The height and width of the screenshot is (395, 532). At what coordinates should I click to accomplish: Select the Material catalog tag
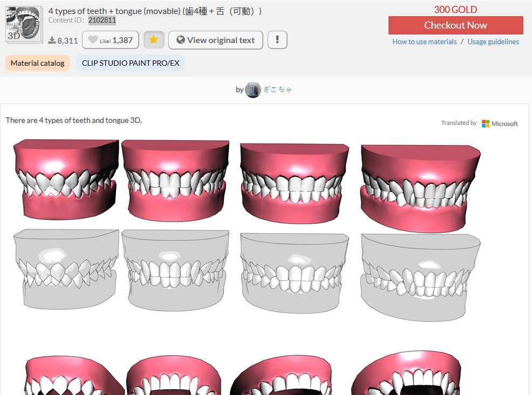(37, 63)
